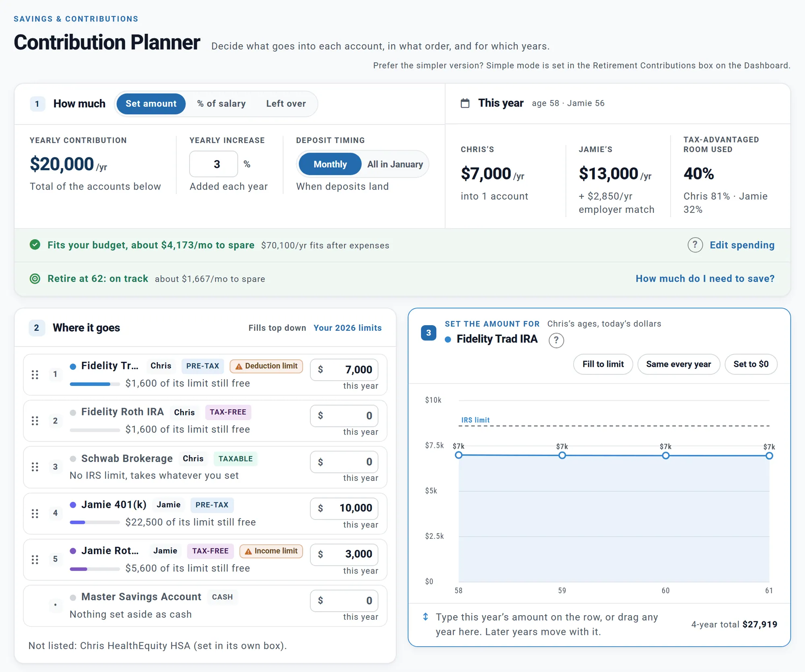Select the Fidelity Roth IRA account name

(x=122, y=412)
